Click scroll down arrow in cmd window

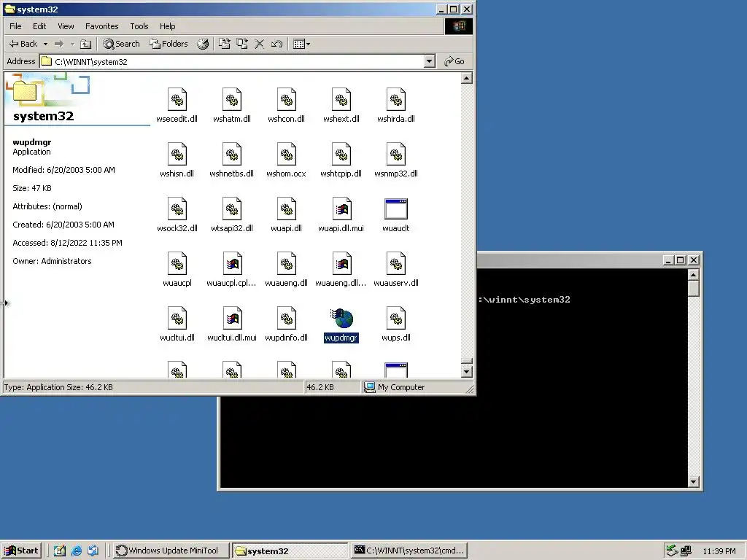pyautogui.click(x=694, y=482)
